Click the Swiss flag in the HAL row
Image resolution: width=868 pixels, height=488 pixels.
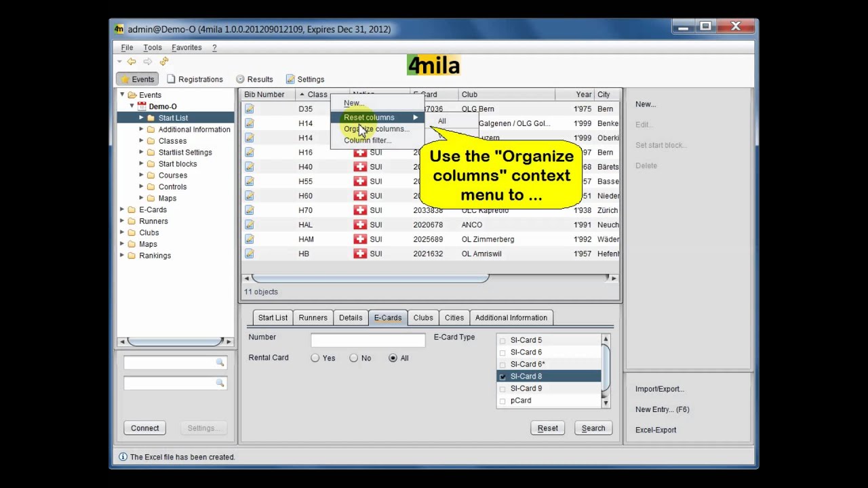(x=360, y=225)
